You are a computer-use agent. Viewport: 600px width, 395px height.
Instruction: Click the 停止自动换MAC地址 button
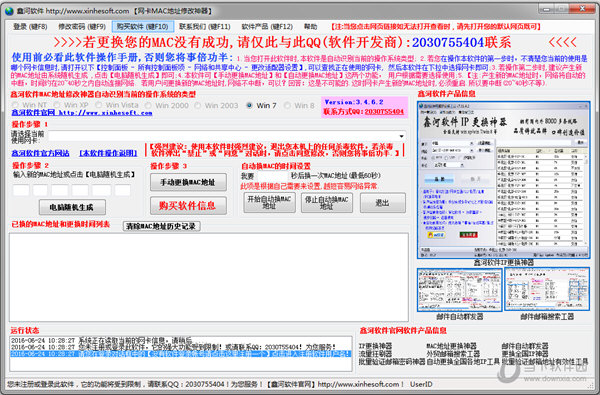327,202
